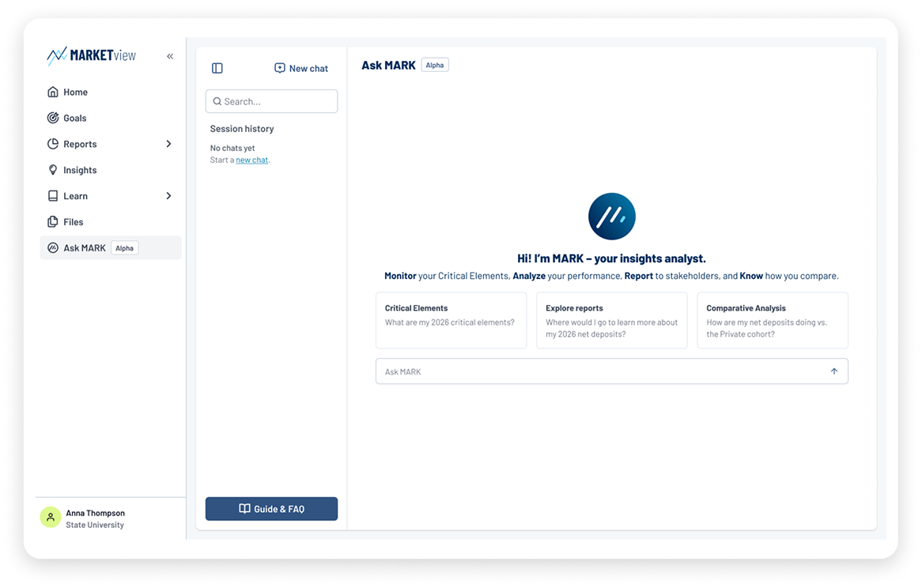This screenshot has height=588, width=922.
Task: Expand the Learn submenu chevron
Action: (168, 196)
